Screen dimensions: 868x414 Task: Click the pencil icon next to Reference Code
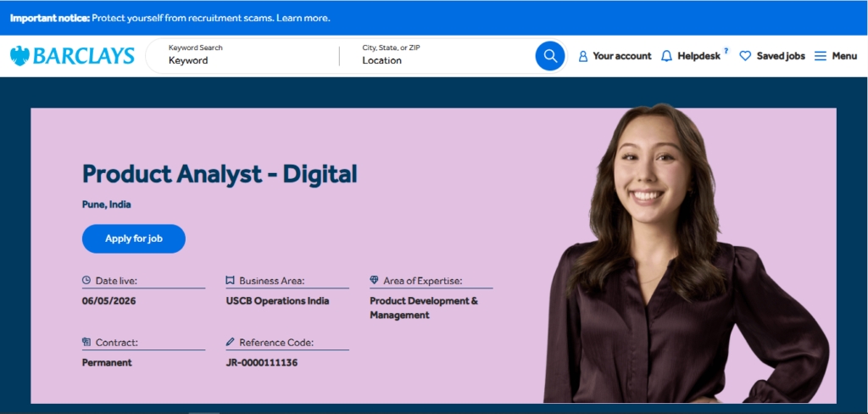pyautogui.click(x=231, y=342)
